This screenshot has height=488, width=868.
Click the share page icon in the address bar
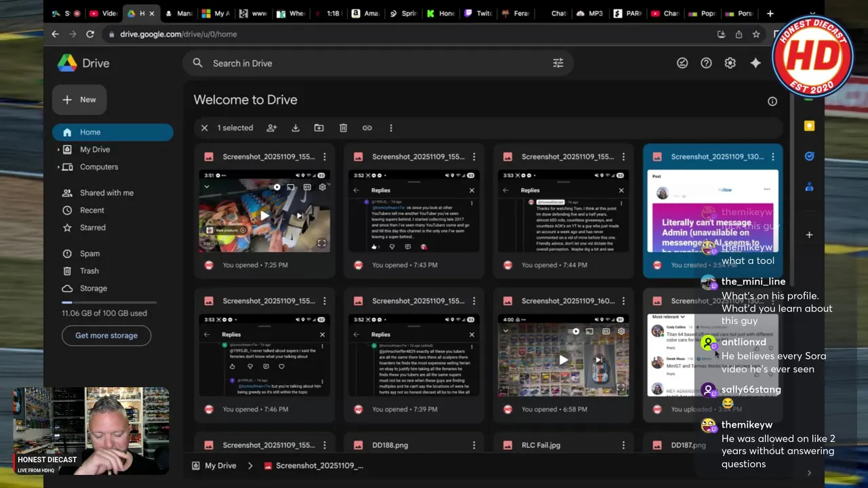[x=738, y=34]
